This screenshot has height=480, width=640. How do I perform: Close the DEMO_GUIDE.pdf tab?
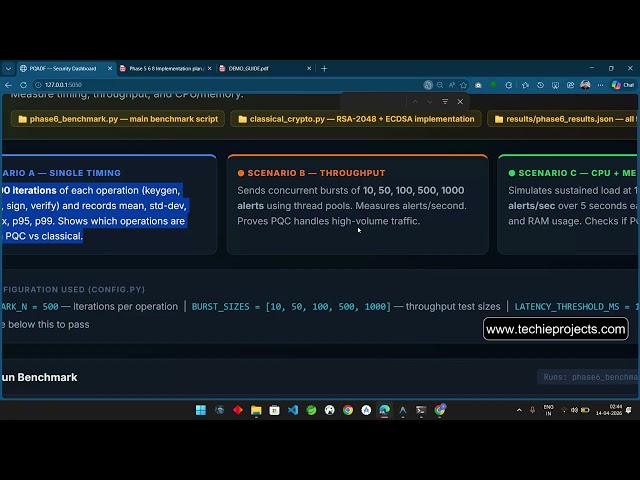tap(309, 69)
